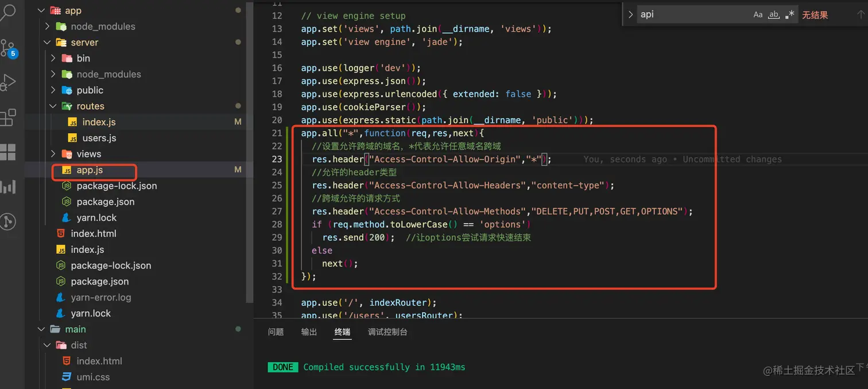Click 'indexRouter' on line 34

[x=398, y=302]
